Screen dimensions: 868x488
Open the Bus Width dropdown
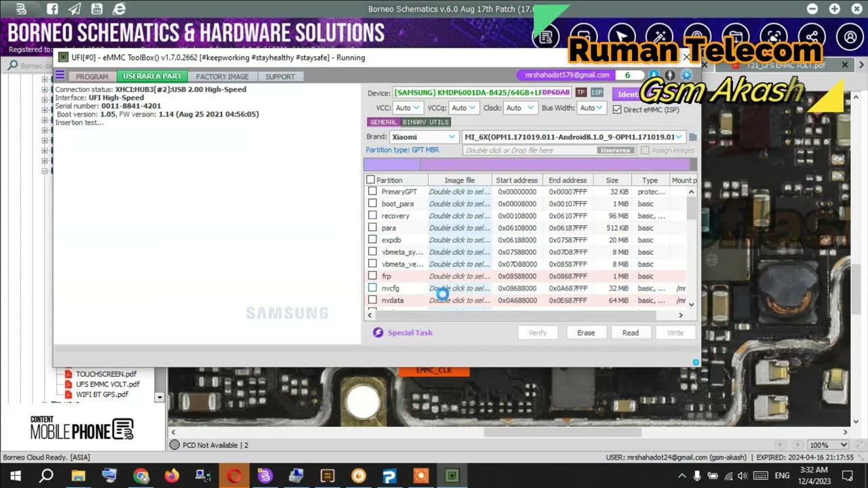[592, 108]
